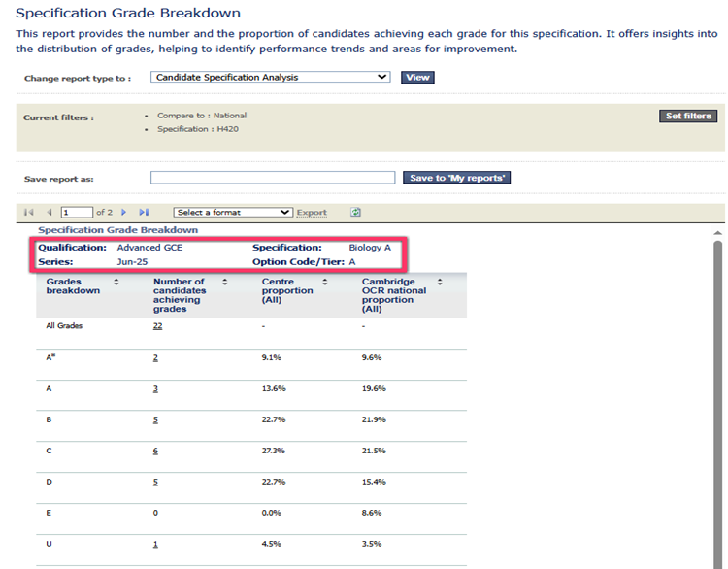Viewport: 728px width, 569px height.
Task: Open the 22 candidates All Grades link
Action: click(x=157, y=326)
